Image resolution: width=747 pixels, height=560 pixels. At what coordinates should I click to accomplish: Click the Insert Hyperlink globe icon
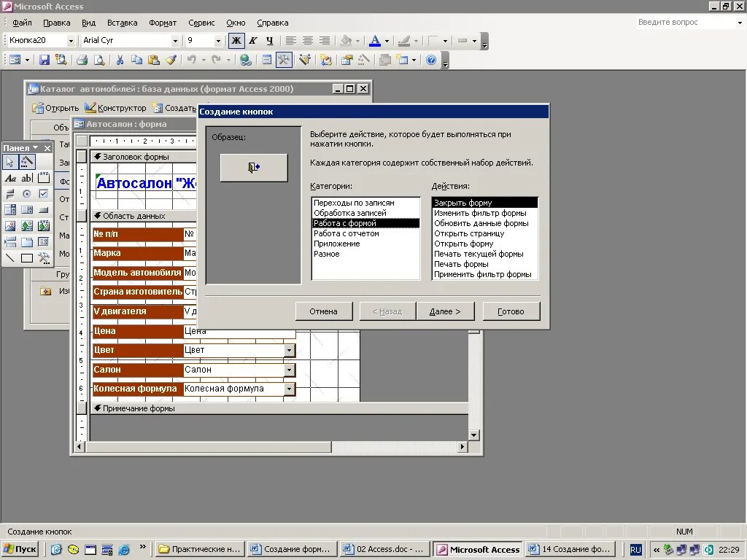click(x=245, y=60)
